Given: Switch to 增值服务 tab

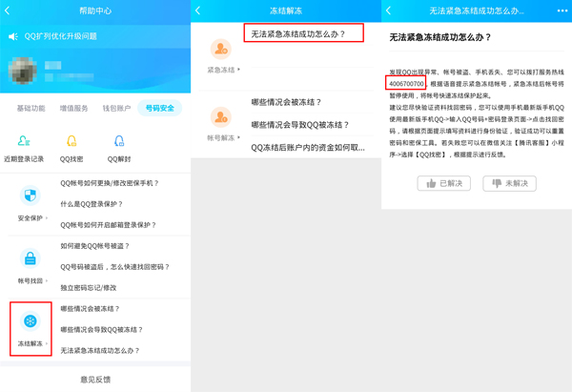Looking at the screenshot, I should coord(73,109).
